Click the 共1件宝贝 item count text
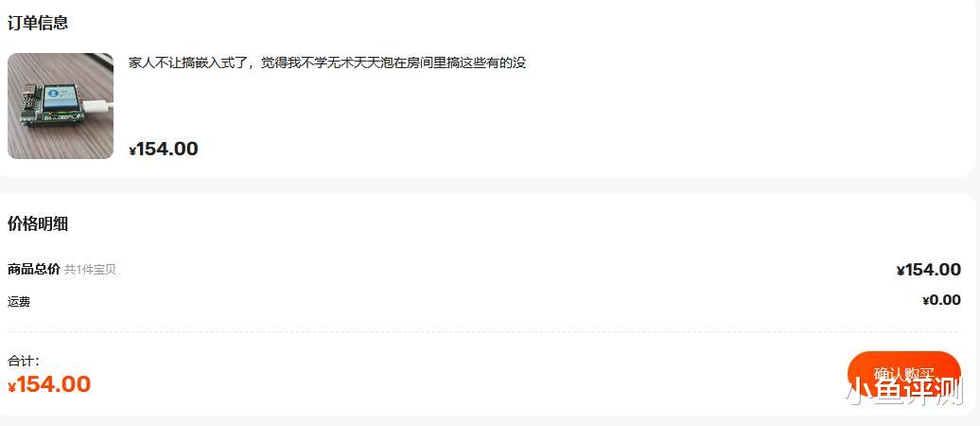Screen dimensions: 980x426 point(90,270)
